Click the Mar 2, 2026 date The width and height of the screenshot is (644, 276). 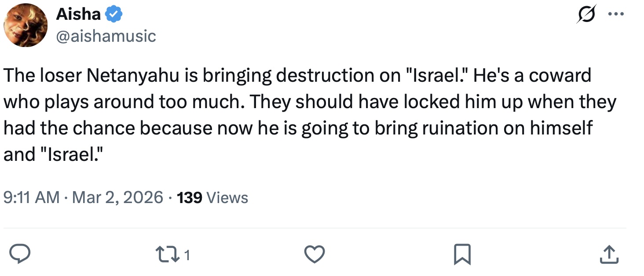pyautogui.click(x=117, y=197)
